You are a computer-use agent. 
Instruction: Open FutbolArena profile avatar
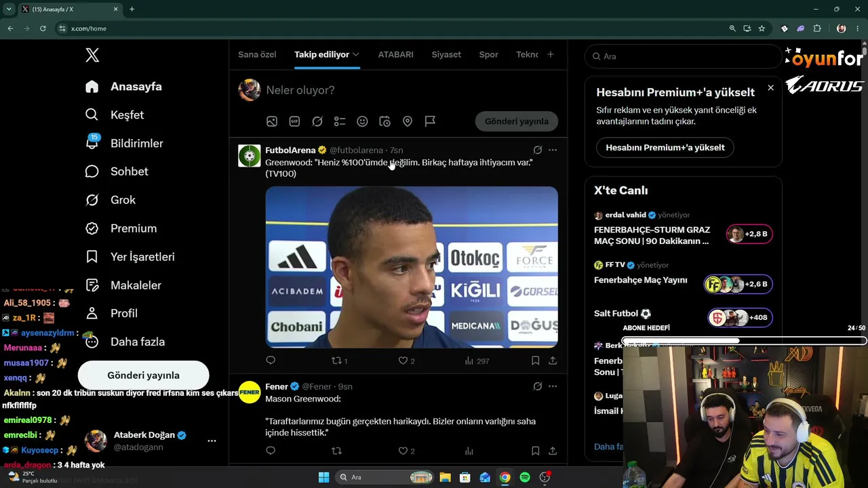(x=250, y=156)
